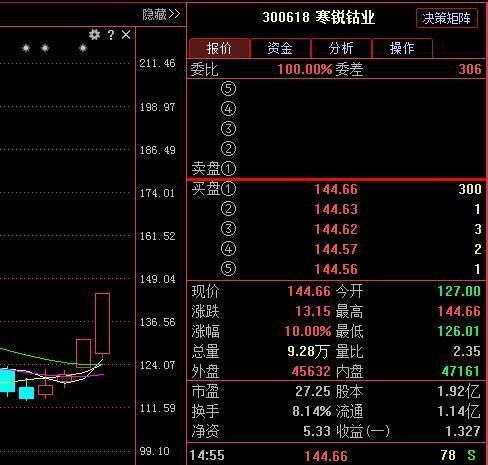Select the tallest red candlestick on chart
The image size is (488, 465).
(102, 323)
